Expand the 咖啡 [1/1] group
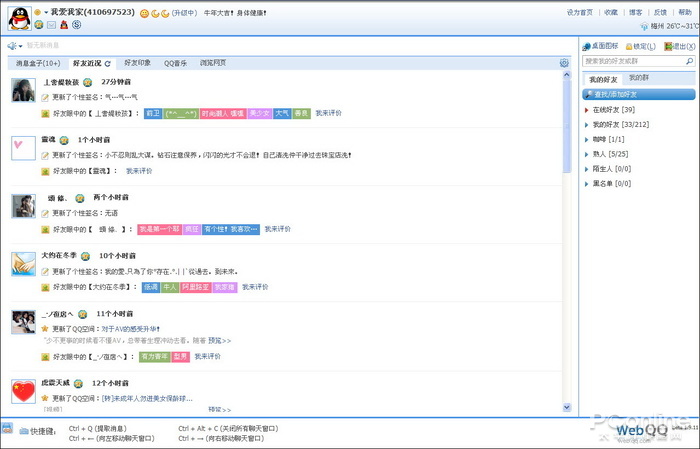 [587, 140]
